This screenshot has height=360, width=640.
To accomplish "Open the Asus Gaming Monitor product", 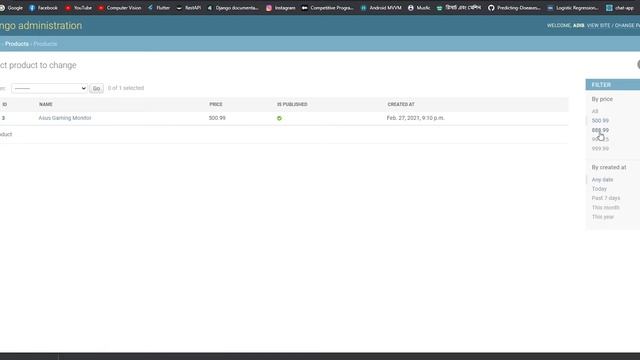I will pyautogui.click(x=65, y=118).
